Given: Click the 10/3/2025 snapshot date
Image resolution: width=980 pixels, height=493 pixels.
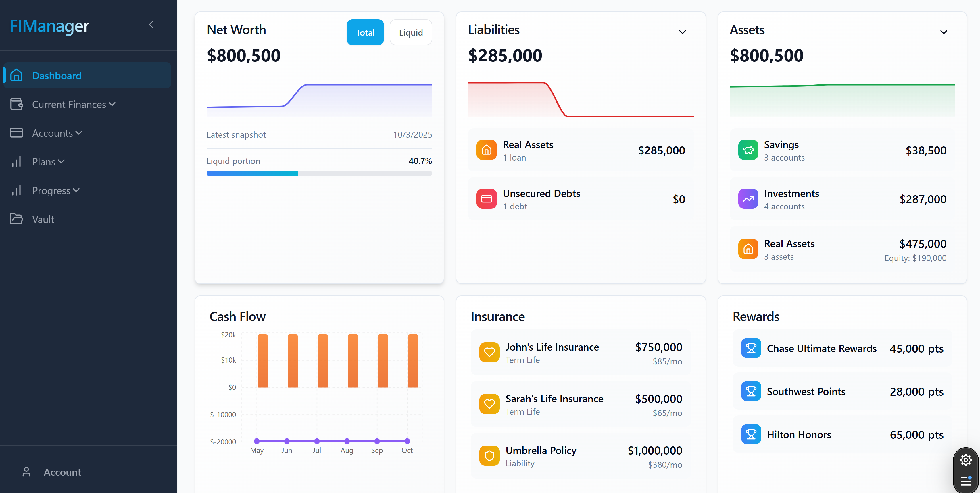Looking at the screenshot, I should click(412, 134).
